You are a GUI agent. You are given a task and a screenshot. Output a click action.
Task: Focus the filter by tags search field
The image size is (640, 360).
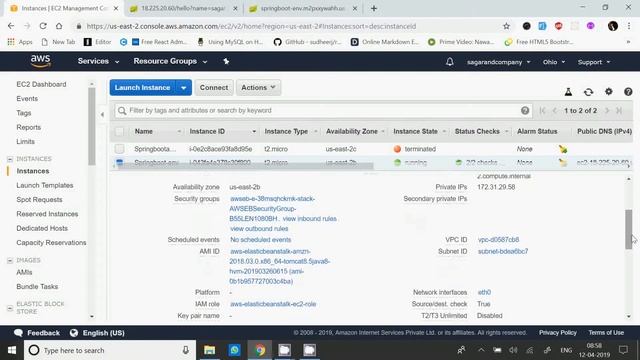[x=322, y=110]
